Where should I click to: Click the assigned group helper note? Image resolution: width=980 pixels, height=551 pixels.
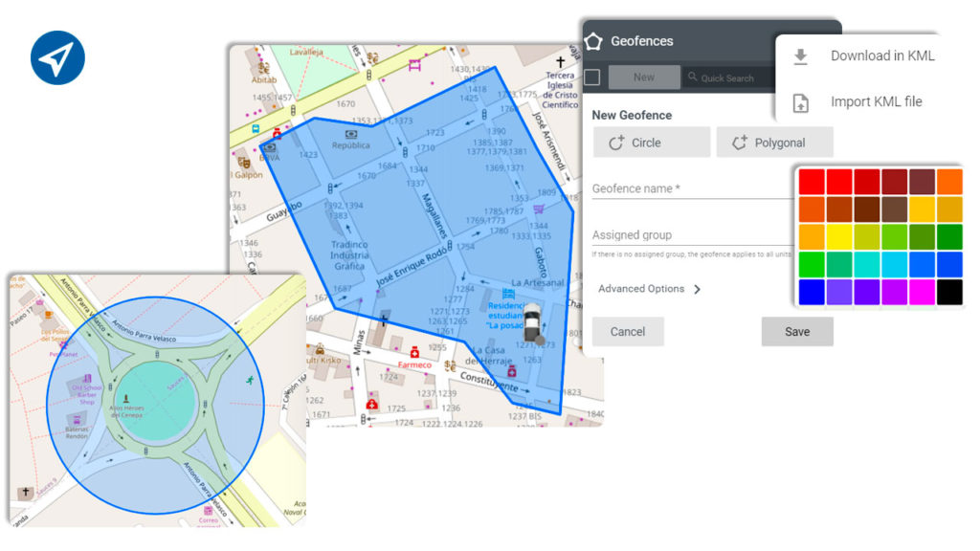[692, 254]
